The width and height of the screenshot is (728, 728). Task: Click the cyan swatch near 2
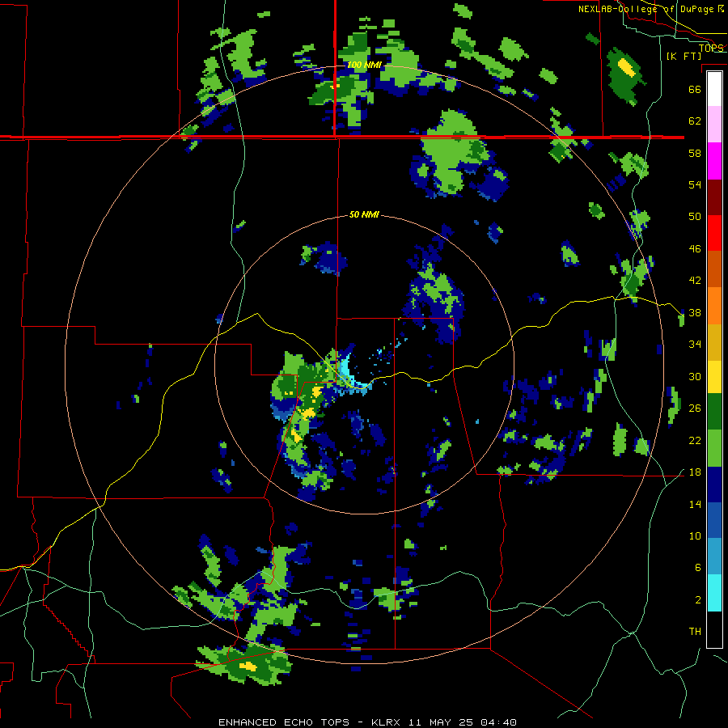pyautogui.click(x=714, y=593)
